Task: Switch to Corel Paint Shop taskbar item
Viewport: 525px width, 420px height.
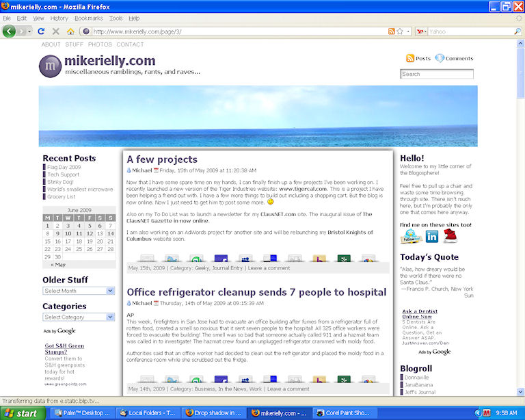Action: coord(345,413)
